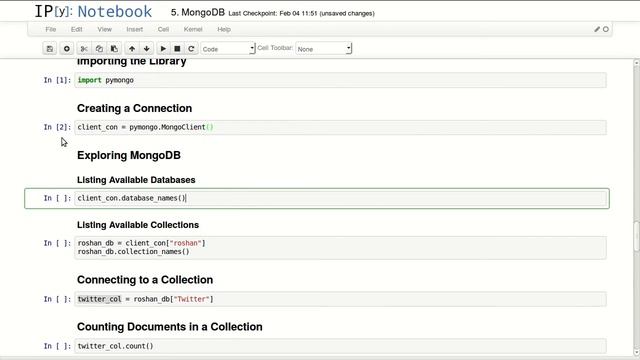
Task: Open the Kernel menu
Action: click(x=193, y=29)
